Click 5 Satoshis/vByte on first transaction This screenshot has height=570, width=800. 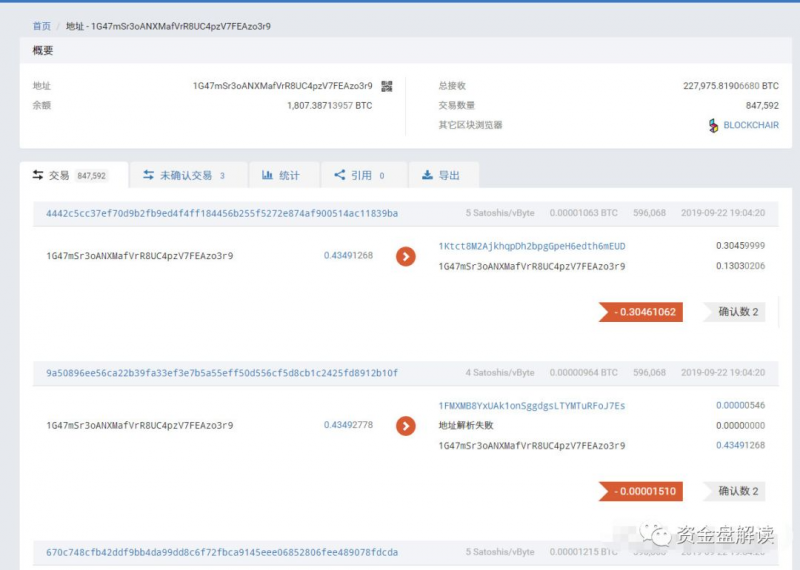tap(500, 213)
